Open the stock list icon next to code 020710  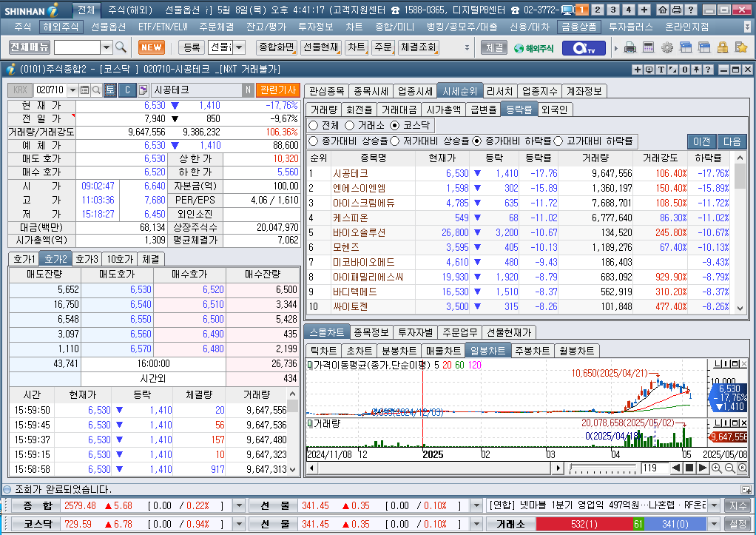point(84,90)
